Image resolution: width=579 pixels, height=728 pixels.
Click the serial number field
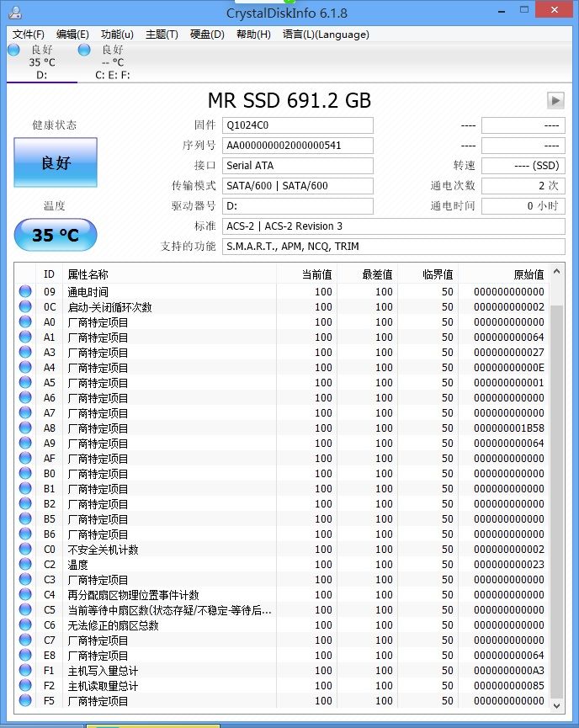(x=298, y=146)
